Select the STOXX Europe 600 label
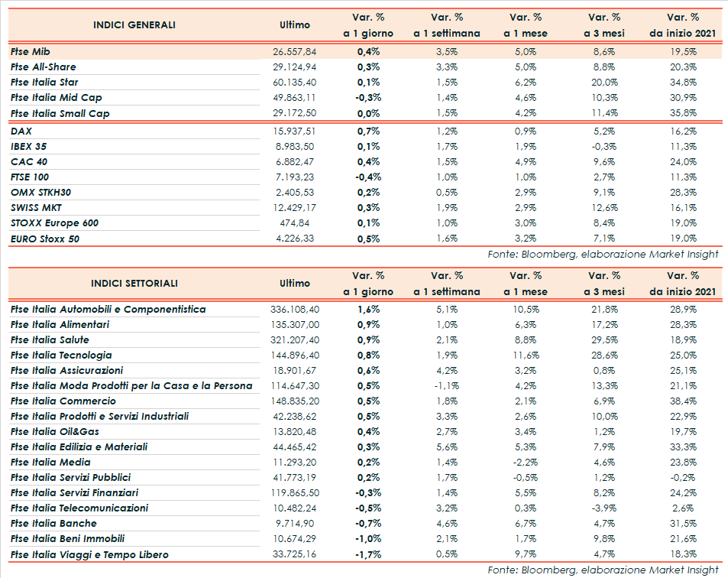The height and width of the screenshot is (578, 728). coord(54,222)
